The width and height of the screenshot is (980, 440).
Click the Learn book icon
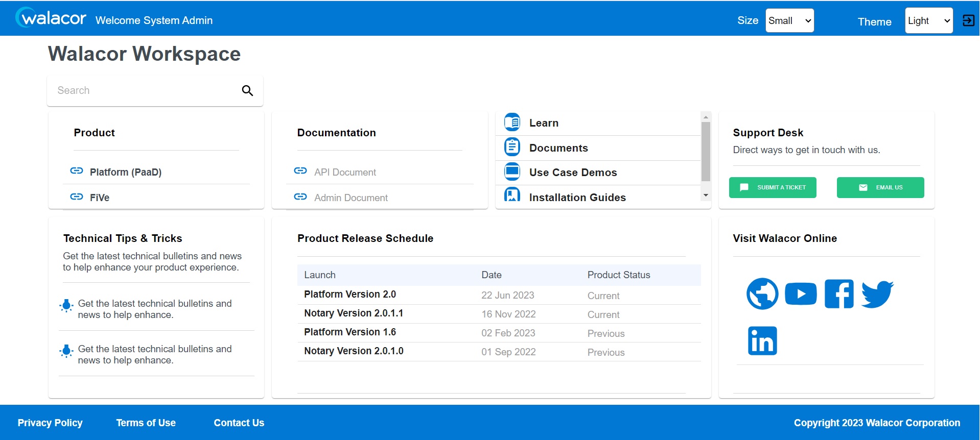point(512,123)
